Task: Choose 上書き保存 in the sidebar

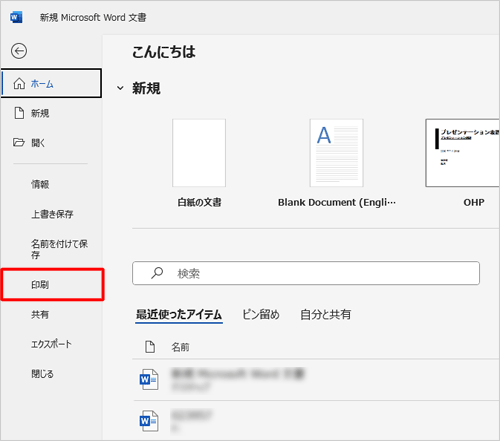Action: (x=51, y=214)
